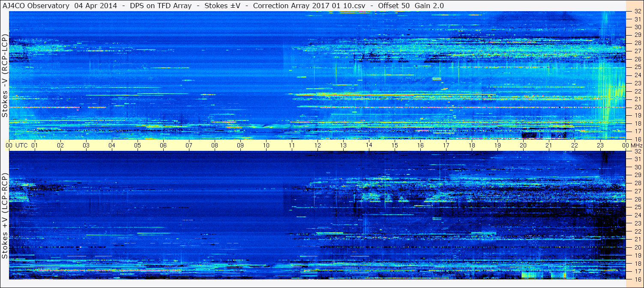Select the 10 hour marker on time axis
Viewport: 644px width, 288px height.
click(266, 145)
